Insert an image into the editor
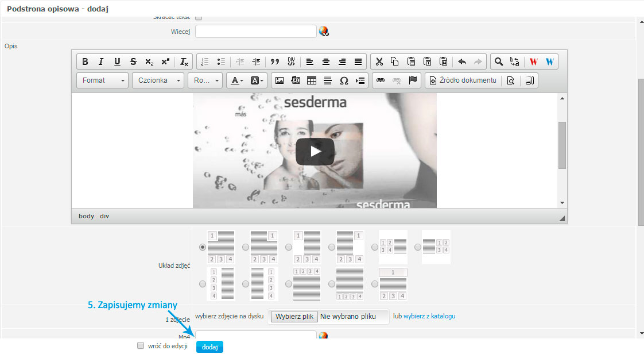This screenshot has height=354, width=644. click(280, 80)
